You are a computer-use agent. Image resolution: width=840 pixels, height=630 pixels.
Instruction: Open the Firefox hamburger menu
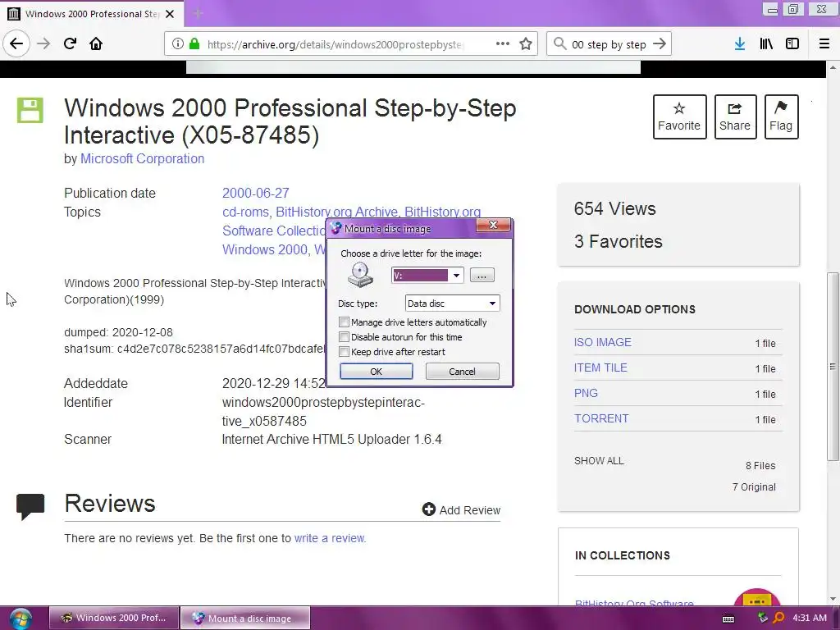[x=824, y=43]
